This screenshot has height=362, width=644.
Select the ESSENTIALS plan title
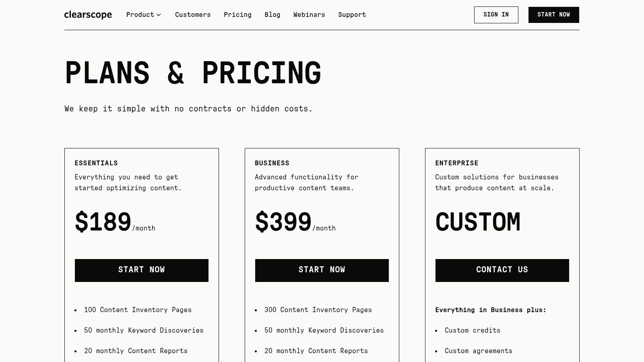(96, 163)
